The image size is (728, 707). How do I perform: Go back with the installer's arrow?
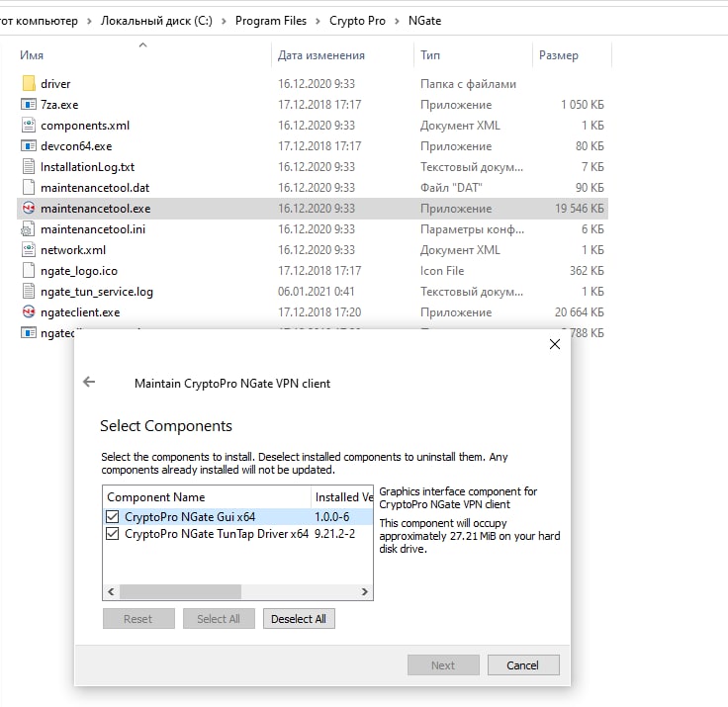89,382
